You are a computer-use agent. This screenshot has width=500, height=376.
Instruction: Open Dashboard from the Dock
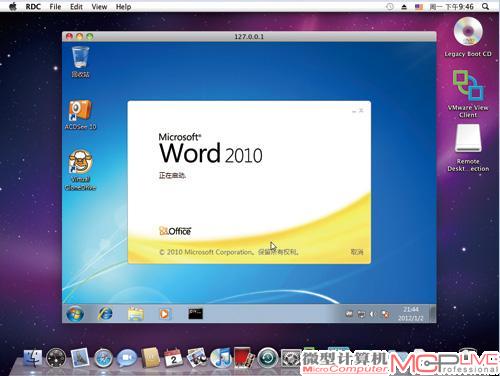(56, 358)
